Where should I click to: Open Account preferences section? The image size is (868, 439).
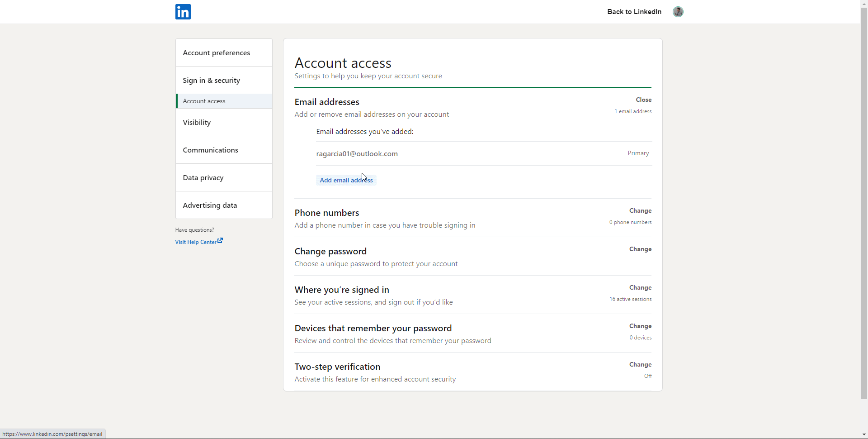216,53
